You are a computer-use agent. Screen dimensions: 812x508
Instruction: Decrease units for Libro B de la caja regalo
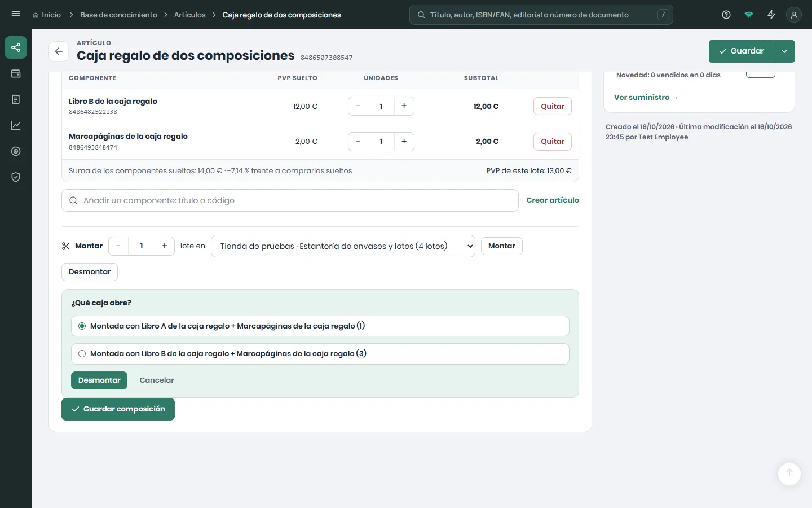[x=358, y=106]
